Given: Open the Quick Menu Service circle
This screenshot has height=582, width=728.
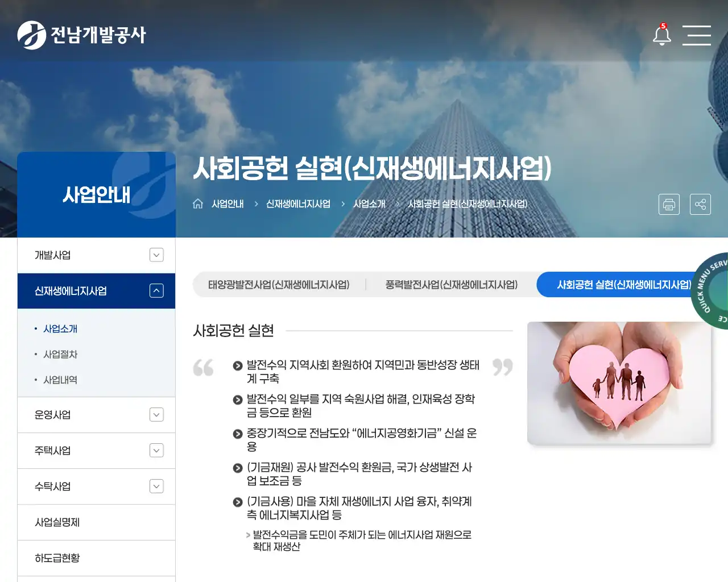Looking at the screenshot, I should click(x=711, y=290).
